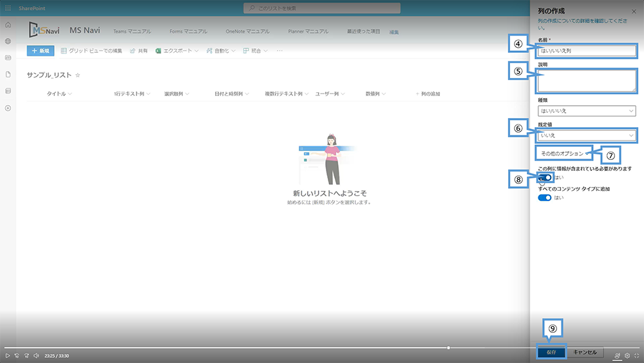
Task: Open 統合 dropdown in the toolbar
Action: click(x=256, y=50)
